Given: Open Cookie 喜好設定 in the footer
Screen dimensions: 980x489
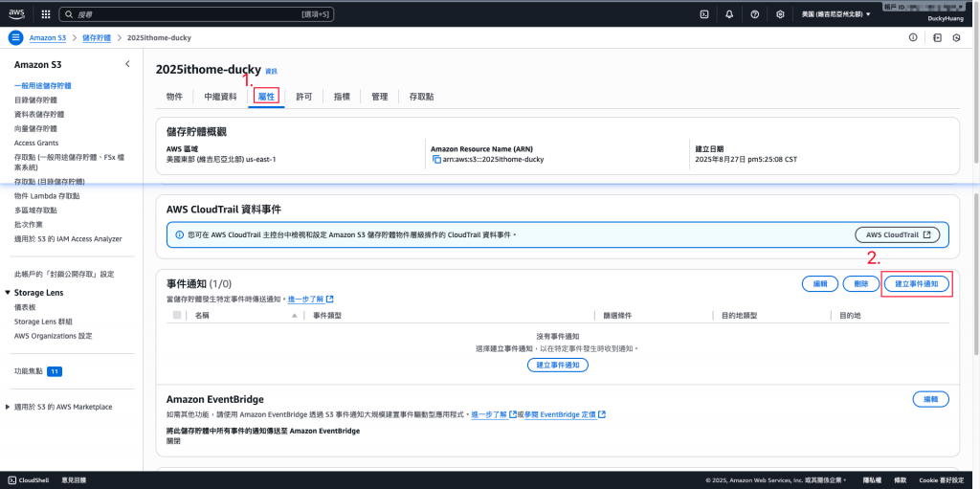Looking at the screenshot, I should click(943, 480).
